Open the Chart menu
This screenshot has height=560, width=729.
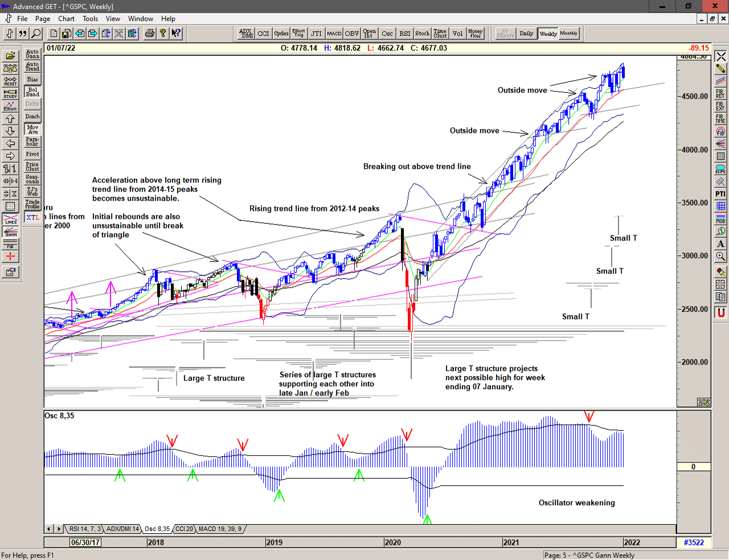[x=66, y=19]
